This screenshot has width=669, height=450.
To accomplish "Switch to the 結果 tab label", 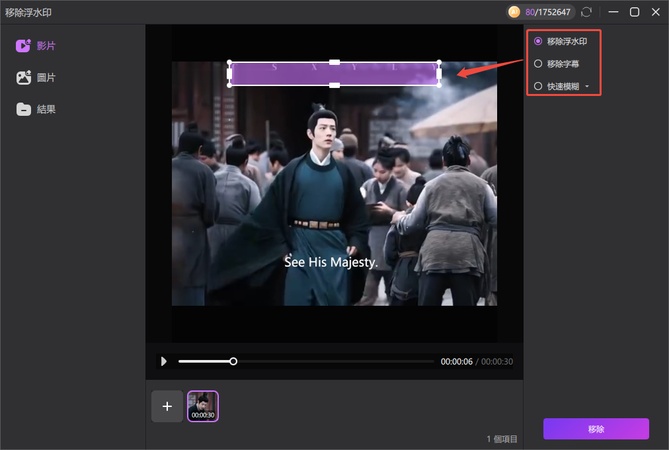I will [x=46, y=109].
